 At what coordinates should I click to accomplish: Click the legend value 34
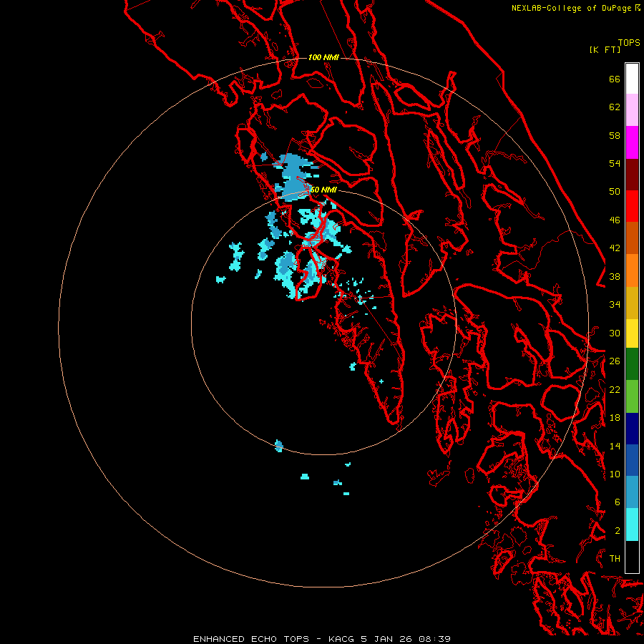[615, 305]
